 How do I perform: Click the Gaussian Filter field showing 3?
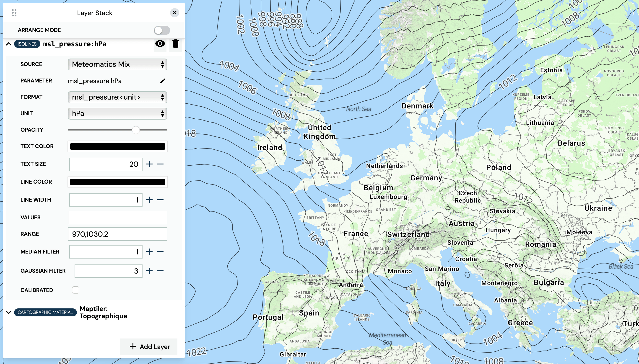pos(108,271)
